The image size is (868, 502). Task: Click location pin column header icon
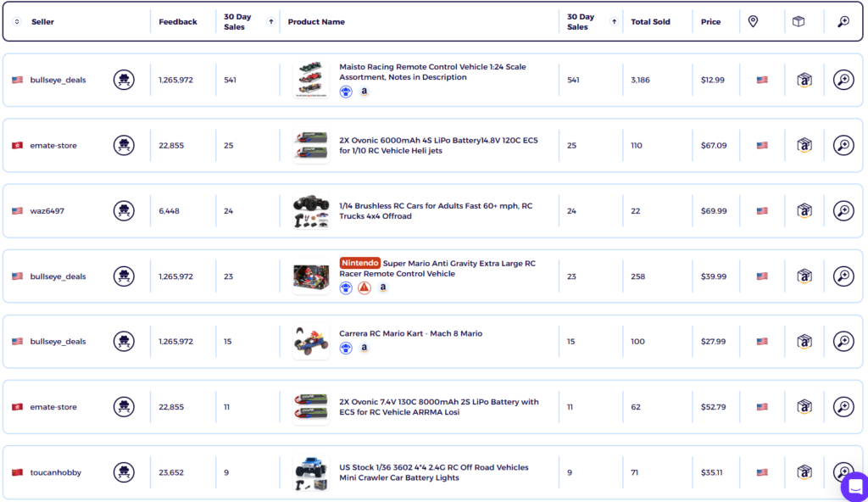click(753, 21)
